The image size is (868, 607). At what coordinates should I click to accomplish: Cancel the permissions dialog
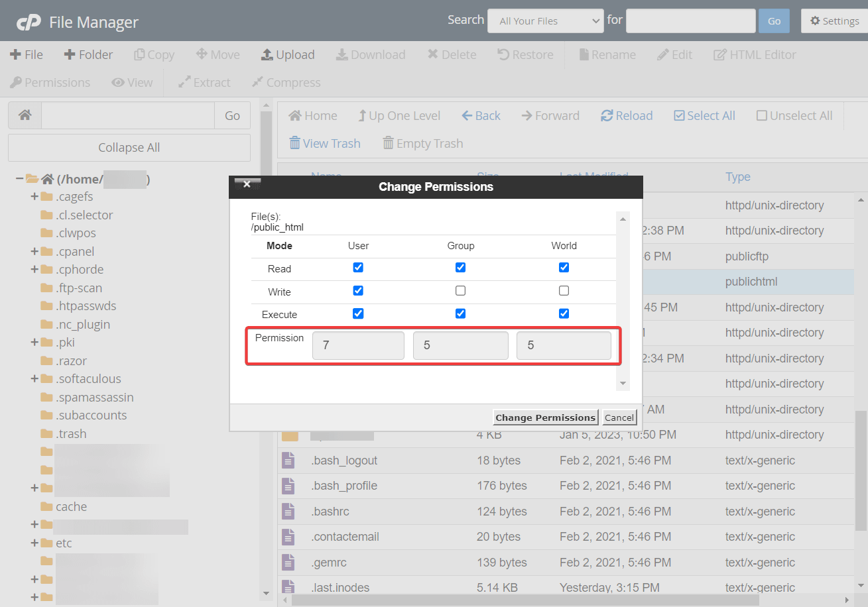pyautogui.click(x=619, y=417)
